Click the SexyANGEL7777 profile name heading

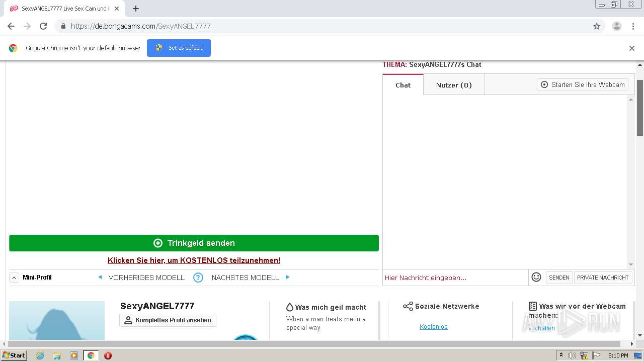point(157,306)
